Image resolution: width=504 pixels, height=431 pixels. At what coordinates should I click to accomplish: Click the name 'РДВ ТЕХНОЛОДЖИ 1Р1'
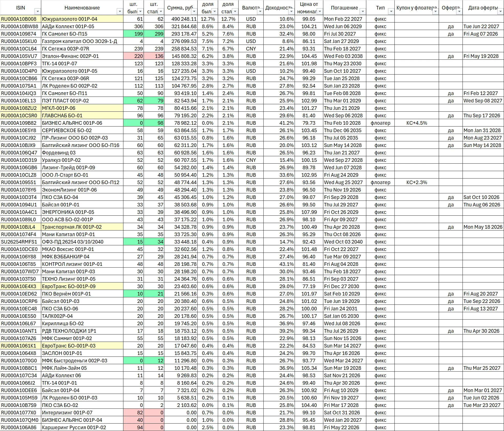pyautogui.click(x=82, y=331)
